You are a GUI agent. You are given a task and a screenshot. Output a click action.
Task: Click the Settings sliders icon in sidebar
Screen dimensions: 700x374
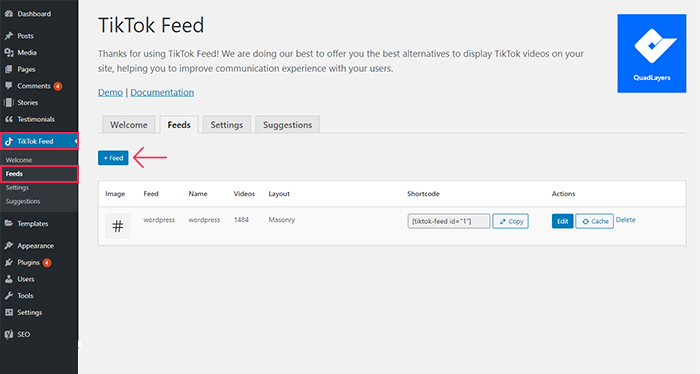(9, 312)
